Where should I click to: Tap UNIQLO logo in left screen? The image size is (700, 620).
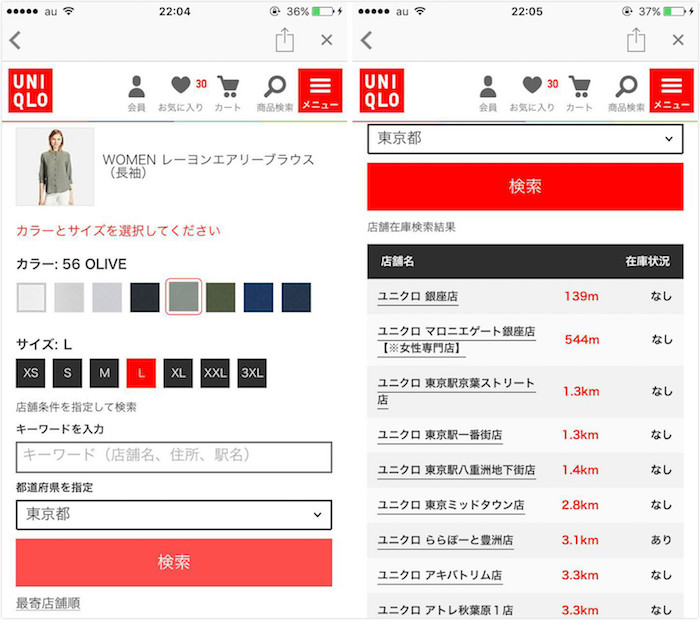coord(30,91)
